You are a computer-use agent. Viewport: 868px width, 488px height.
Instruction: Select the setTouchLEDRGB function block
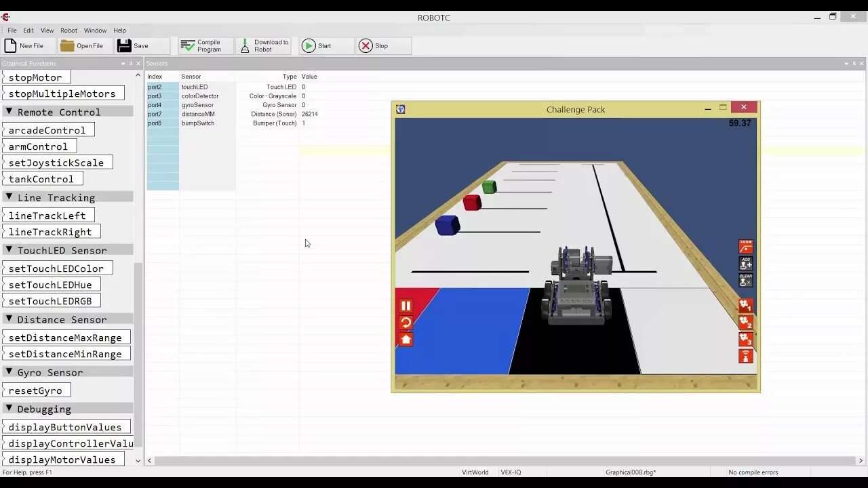click(51, 301)
